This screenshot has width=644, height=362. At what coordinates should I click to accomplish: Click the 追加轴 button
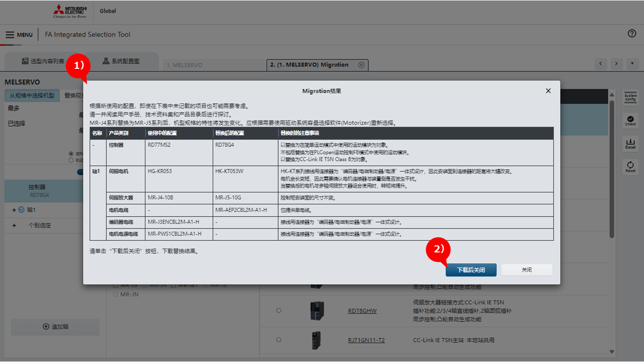[x=55, y=327]
